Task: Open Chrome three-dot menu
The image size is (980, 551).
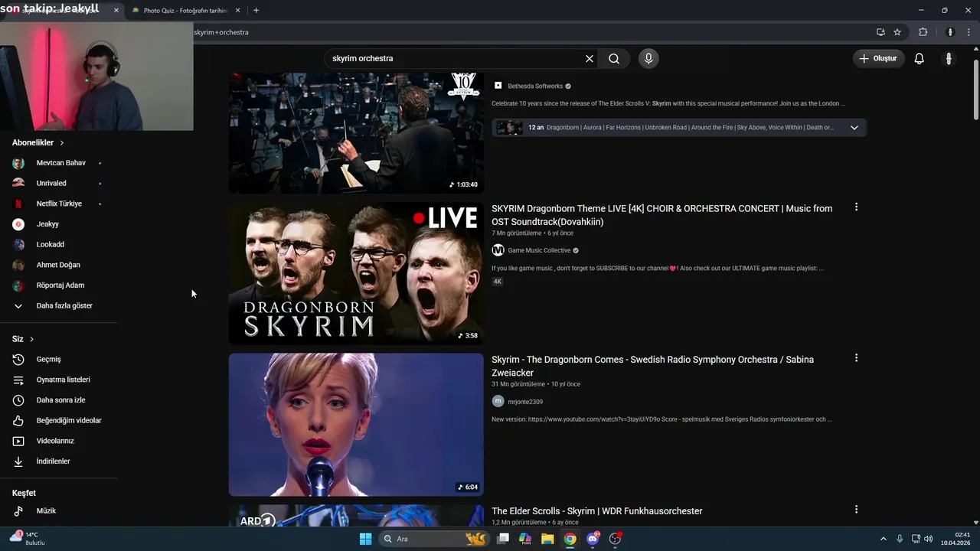Action: 969,32
